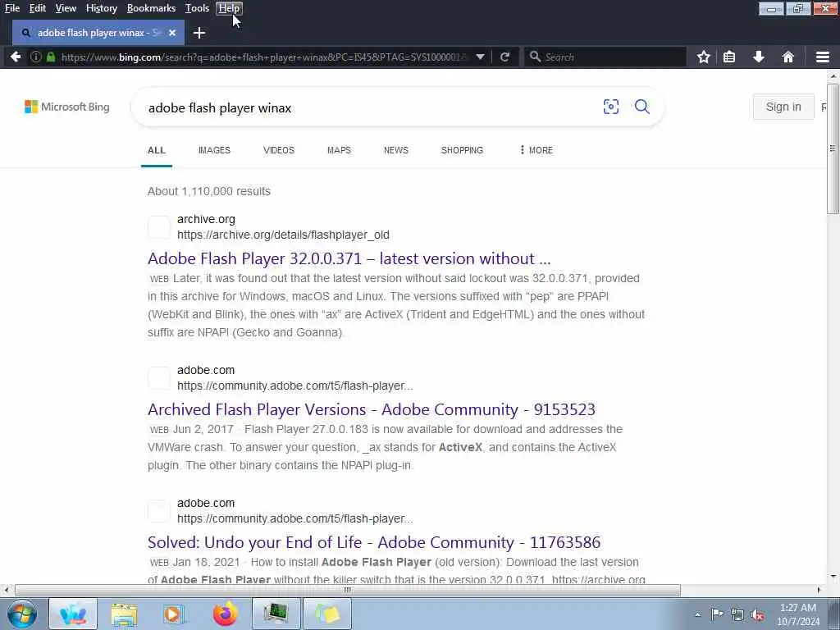This screenshot has width=840, height=630.
Task: Click Bing visual search camera icon
Action: coord(610,107)
